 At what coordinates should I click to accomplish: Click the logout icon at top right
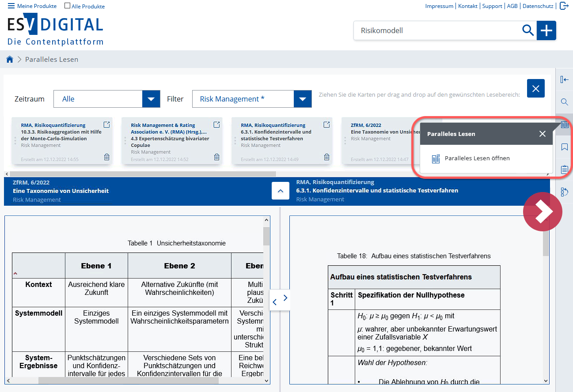(x=564, y=6)
